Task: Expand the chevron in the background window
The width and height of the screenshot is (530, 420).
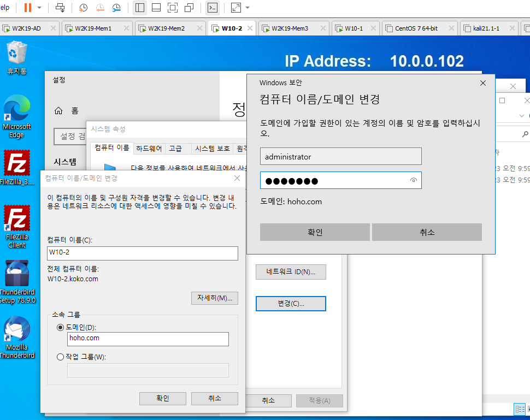Action: (522, 116)
